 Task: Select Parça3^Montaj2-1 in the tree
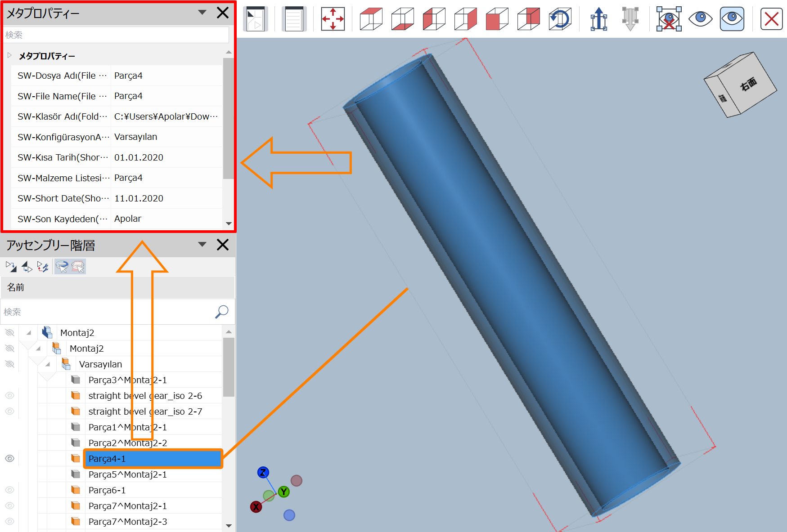[x=127, y=380]
